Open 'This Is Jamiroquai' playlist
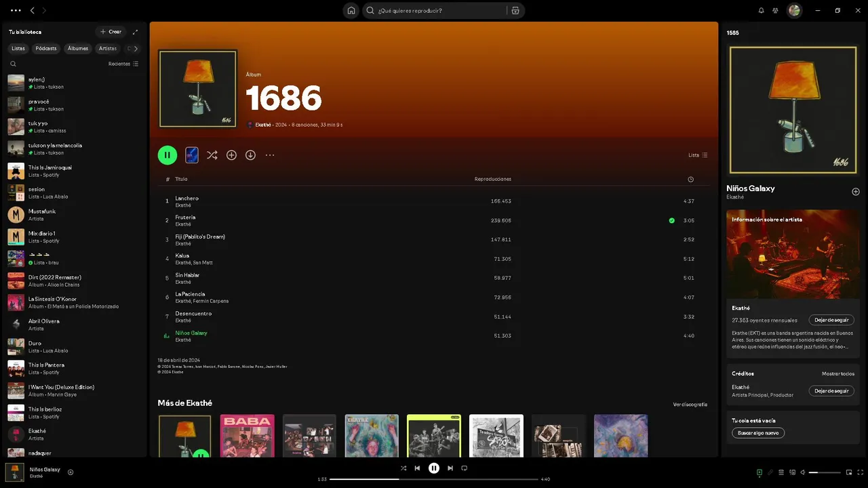This screenshot has height=488, width=868. (x=75, y=171)
